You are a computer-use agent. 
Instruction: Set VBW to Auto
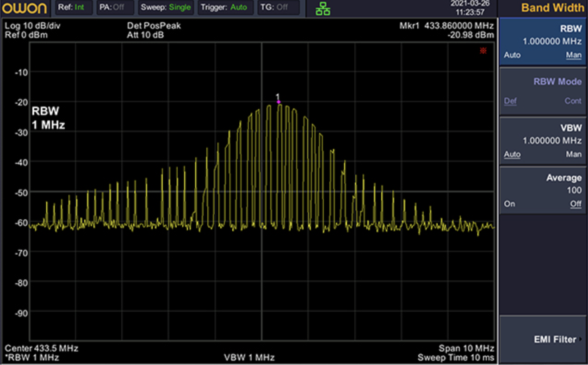512,155
